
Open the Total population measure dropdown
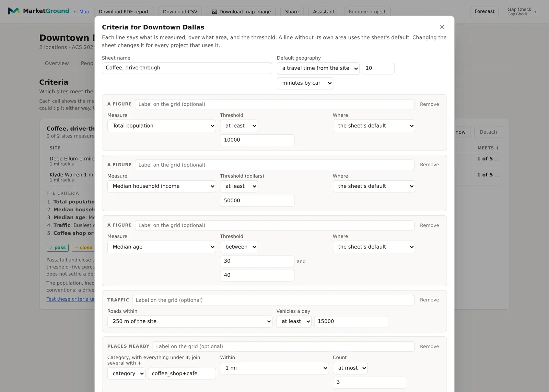(x=162, y=126)
